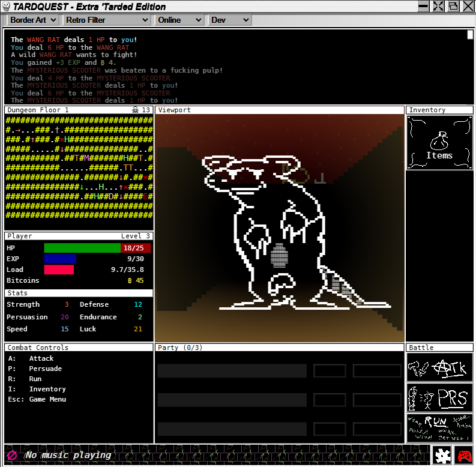Open settings with the gear icon
Viewport: 476px width, 467px height.
click(x=442, y=456)
